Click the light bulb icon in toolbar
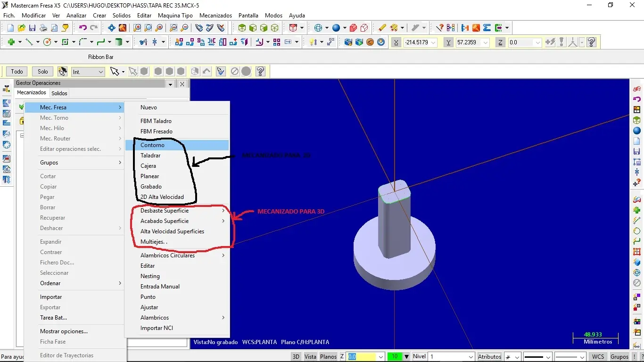The height and width of the screenshot is (362, 644). coord(313,42)
